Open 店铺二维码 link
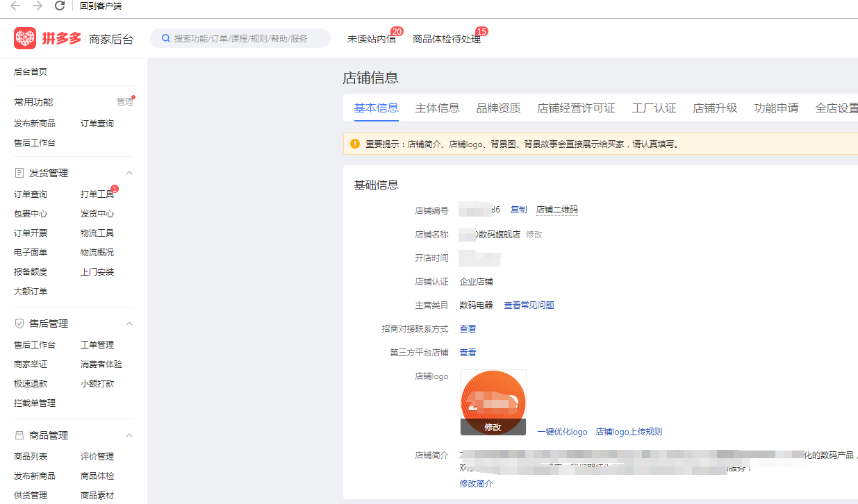858x504 pixels. pos(557,210)
